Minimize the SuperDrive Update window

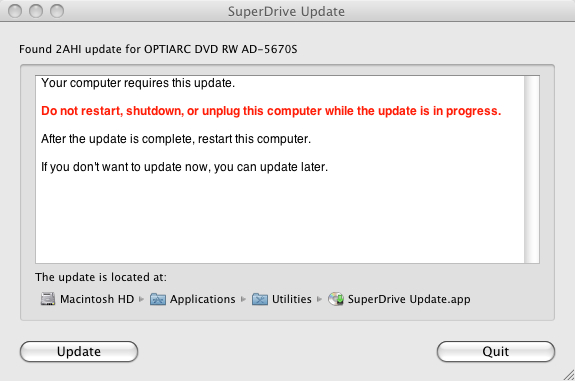(x=36, y=11)
